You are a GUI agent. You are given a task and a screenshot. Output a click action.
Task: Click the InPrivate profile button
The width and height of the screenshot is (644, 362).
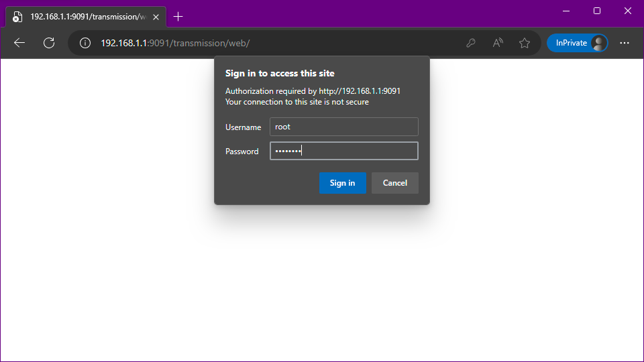click(577, 43)
